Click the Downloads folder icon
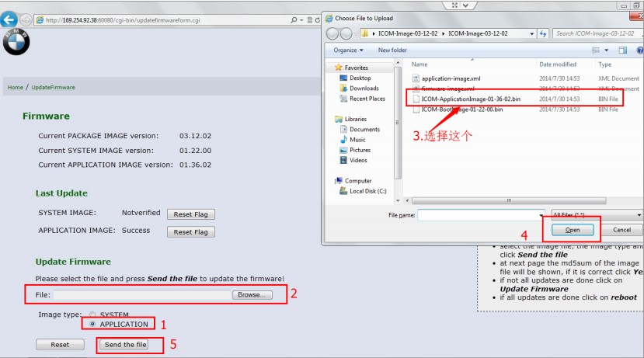Image resolution: width=644 pixels, height=358 pixels. pyautogui.click(x=343, y=89)
